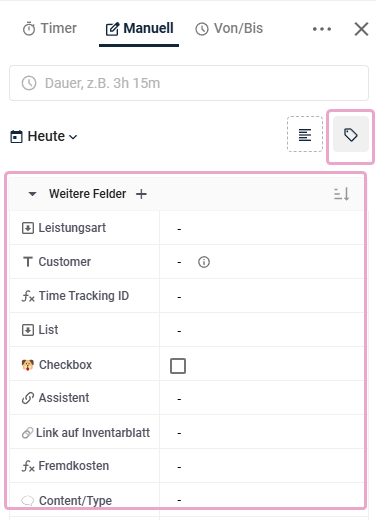376x520 pixels.
Task: Add a field with the plus icon
Action: 141,194
